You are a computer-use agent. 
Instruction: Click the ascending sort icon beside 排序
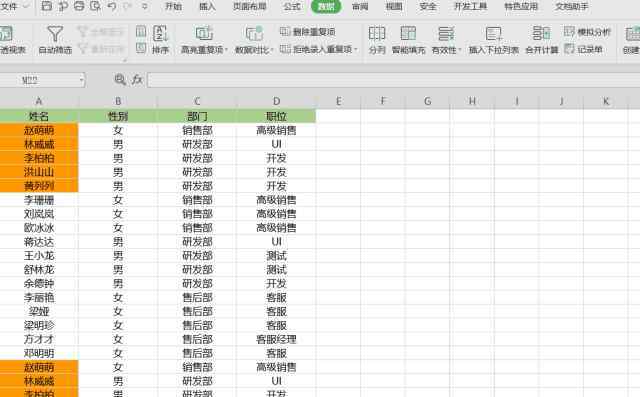[x=141, y=31]
